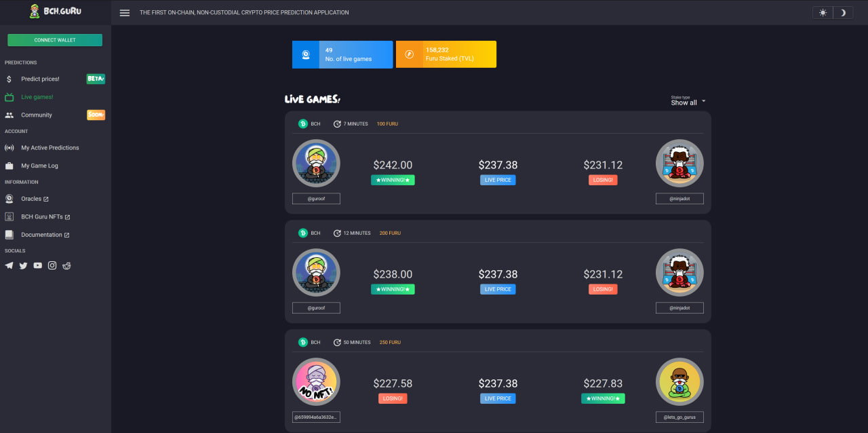The image size is (868, 433).
Task: Click the BCH.GURU logo
Action: (55, 12)
